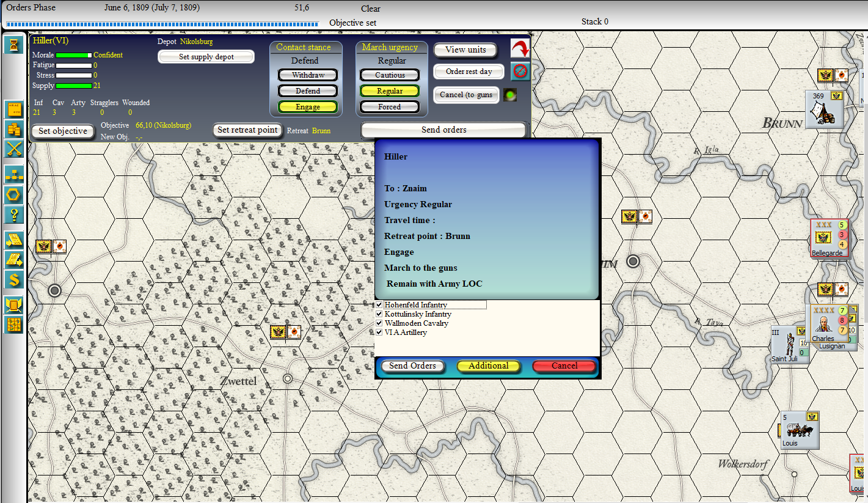This screenshot has width=868, height=503.
Task: Click the 'Hiller(VI)' commander name
Action: (x=51, y=41)
